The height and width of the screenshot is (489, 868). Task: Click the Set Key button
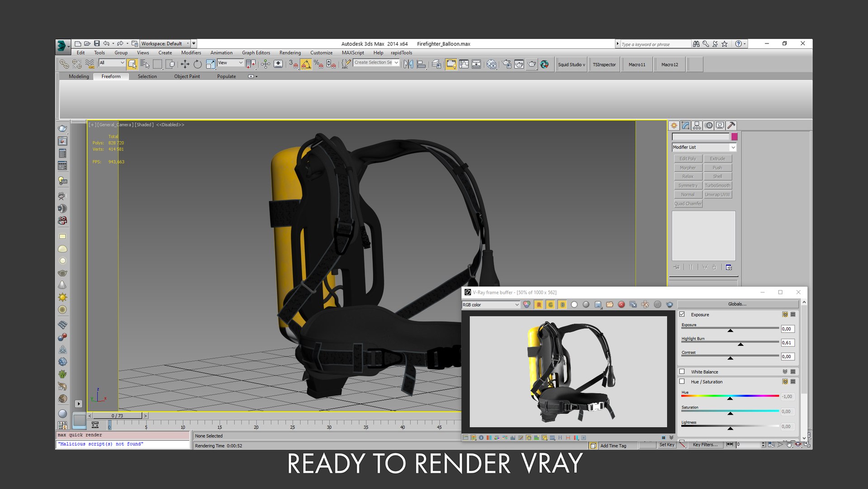[667, 445]
